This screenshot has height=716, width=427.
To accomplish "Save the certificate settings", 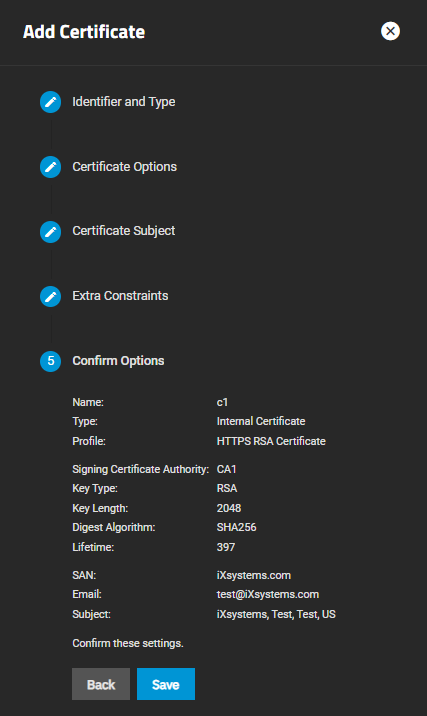I will [x=166, y=684].
